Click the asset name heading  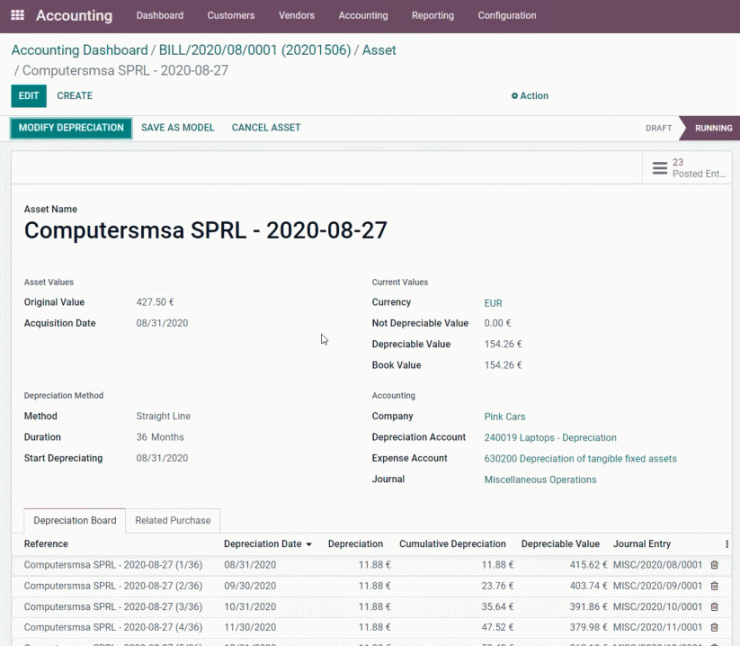click(x=205, y=231)
